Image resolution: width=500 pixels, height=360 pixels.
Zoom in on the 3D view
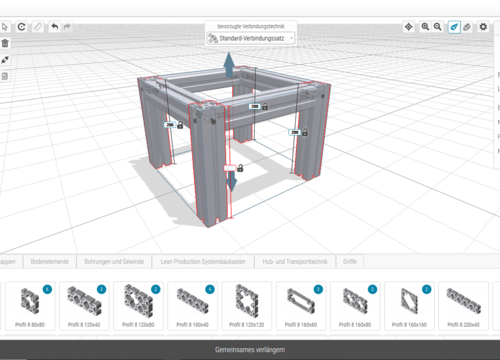coord(425,27)
